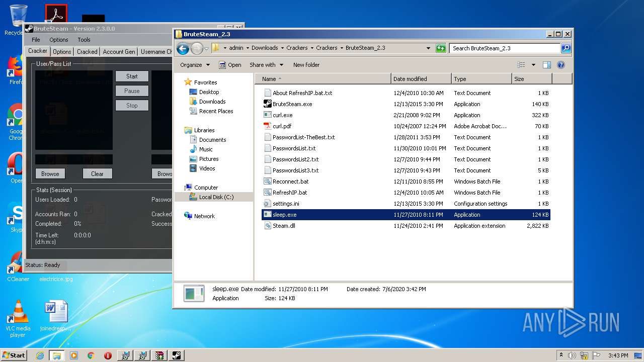Click the Back navigation arrow in Explorer
Screen dimensions: 644x362
[x=183, y=48]
